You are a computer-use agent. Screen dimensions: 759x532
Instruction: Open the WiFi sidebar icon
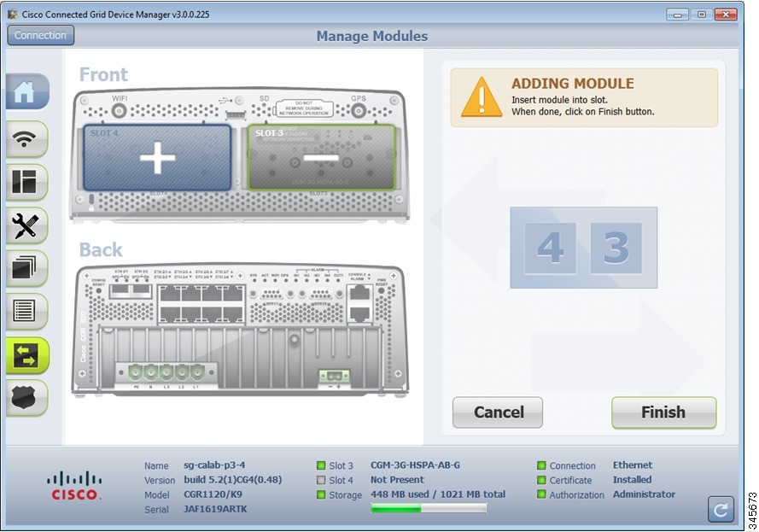(x=26, y=139)
